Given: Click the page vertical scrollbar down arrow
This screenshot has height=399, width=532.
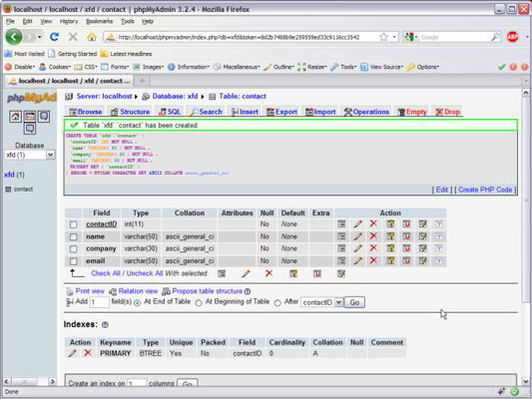Looking at the screenshot, I should 526,381.
